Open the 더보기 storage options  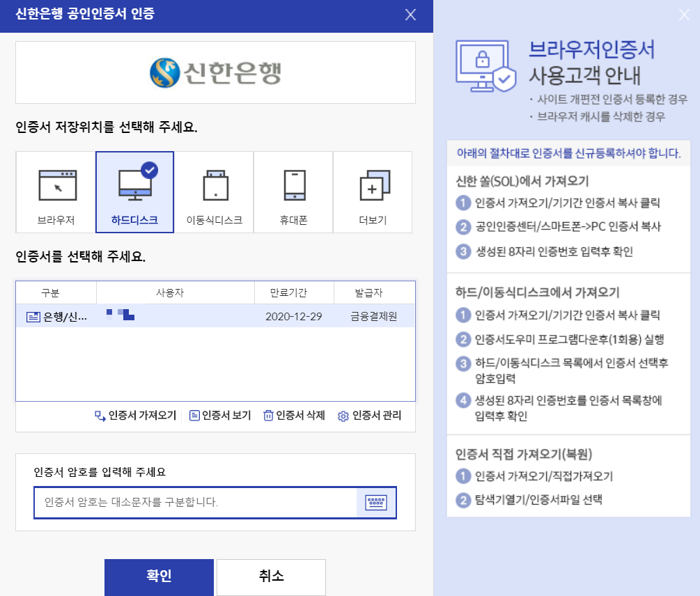[373, 192]
